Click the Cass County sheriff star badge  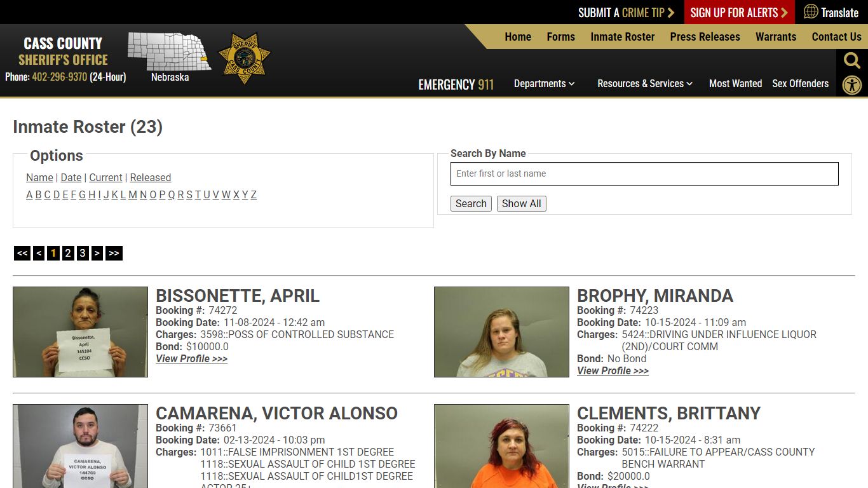245,58
